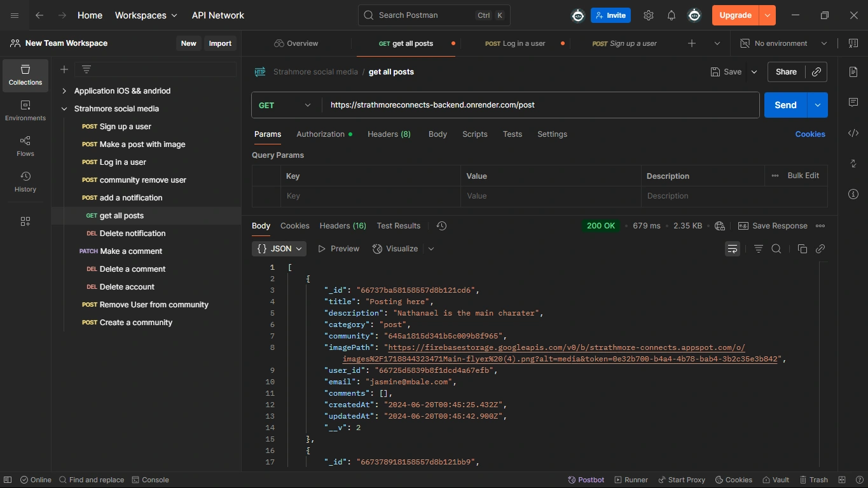Open the response history clock icon
This screenshot has width=868, height=488.
click(x=442, y=226)
